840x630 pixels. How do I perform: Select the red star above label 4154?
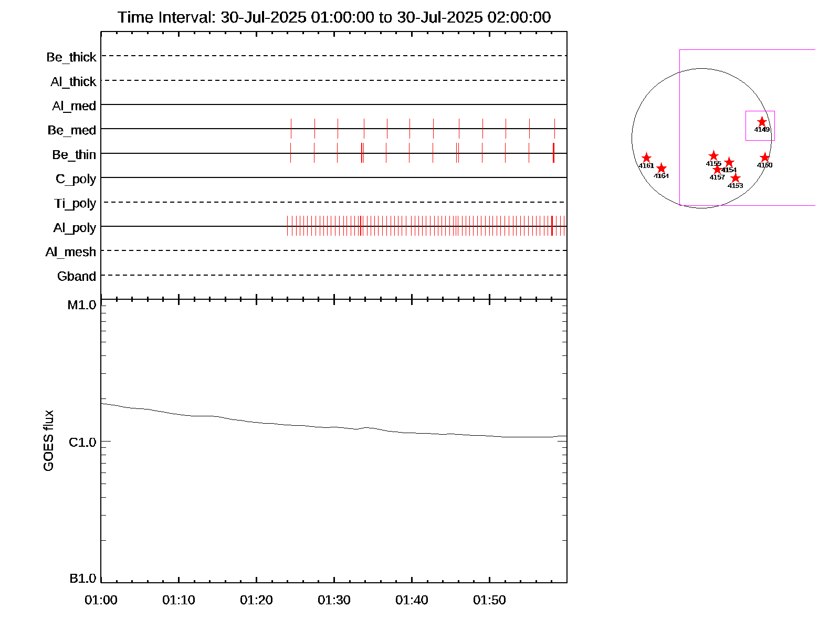click(729, 163)
